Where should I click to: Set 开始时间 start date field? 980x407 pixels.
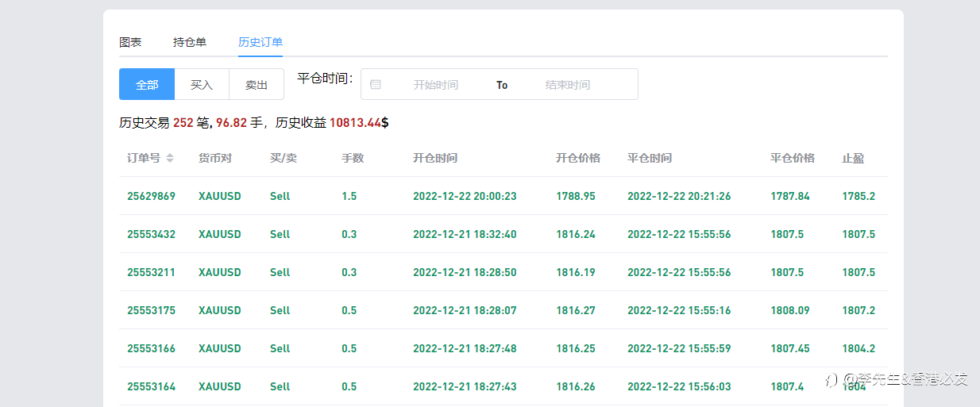click(x=436, y=85)
